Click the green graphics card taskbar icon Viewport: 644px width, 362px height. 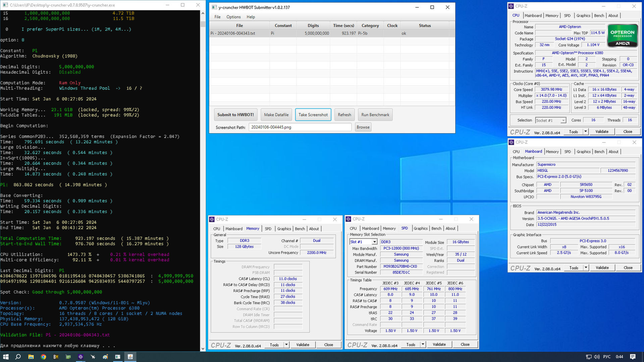pos(68,357)
